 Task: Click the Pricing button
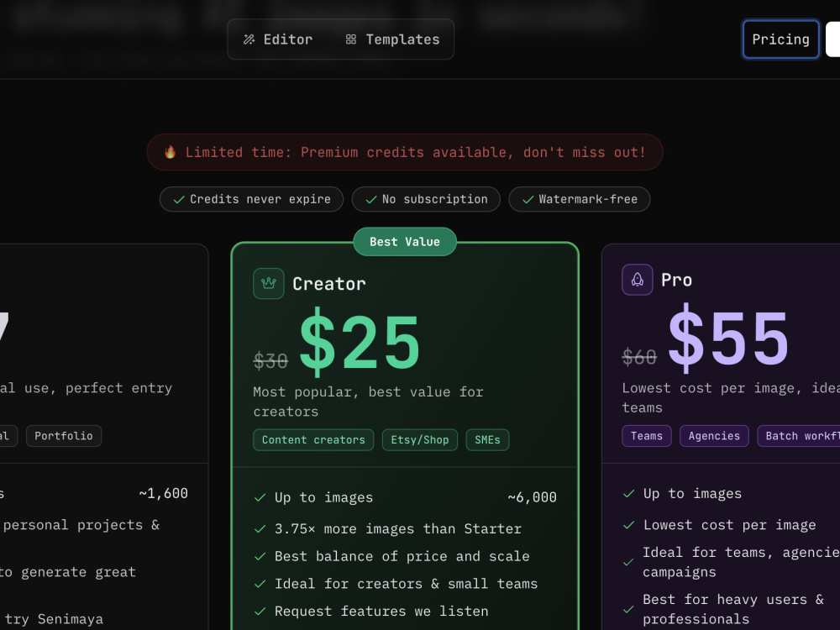coord(780,39)
